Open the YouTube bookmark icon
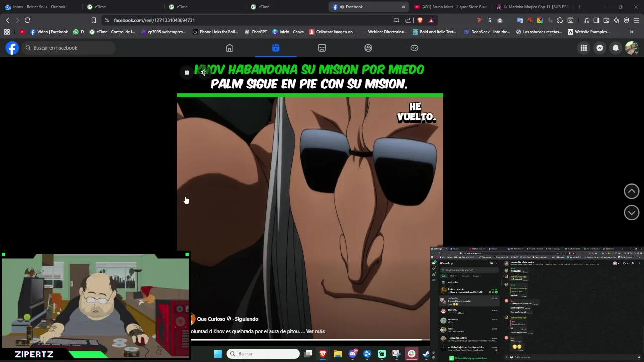 pos(22,32)
